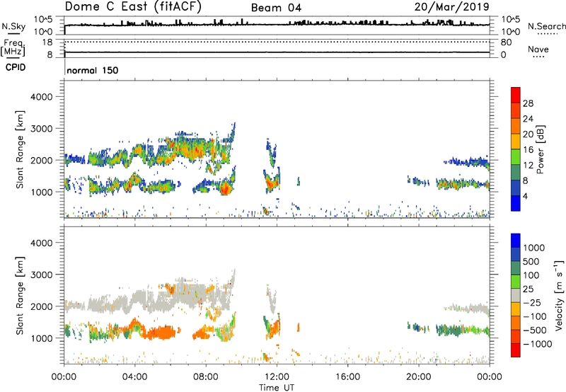The image size is (566, 392).
Task: Click the '2000' tick on the power panel
Action: 42,160
